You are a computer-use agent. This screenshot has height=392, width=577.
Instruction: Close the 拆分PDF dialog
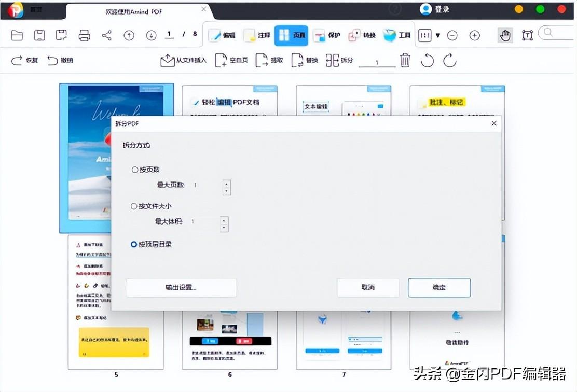point(494,123)
